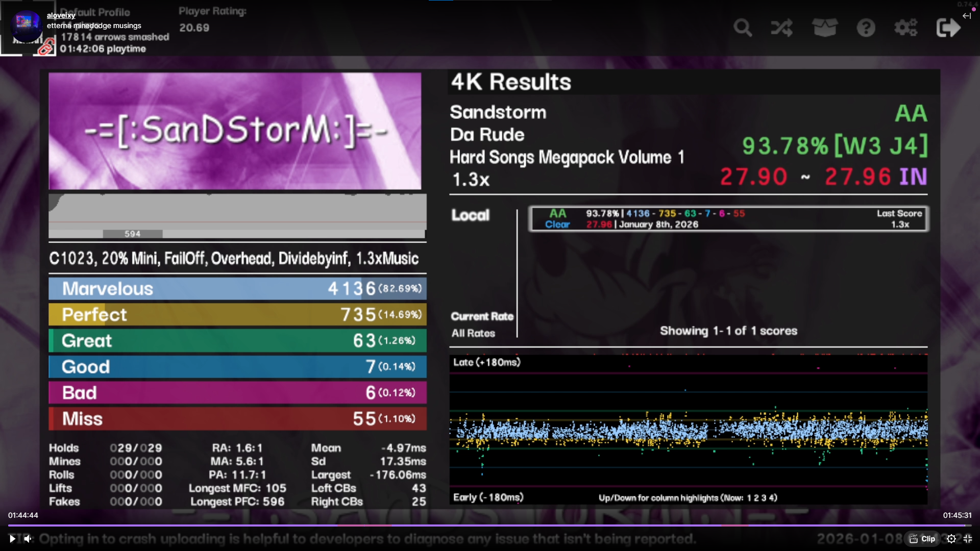The image size is (980, 551).
Task: Collapse the side panel arrow icon
Action: click(x=966, y=16)
